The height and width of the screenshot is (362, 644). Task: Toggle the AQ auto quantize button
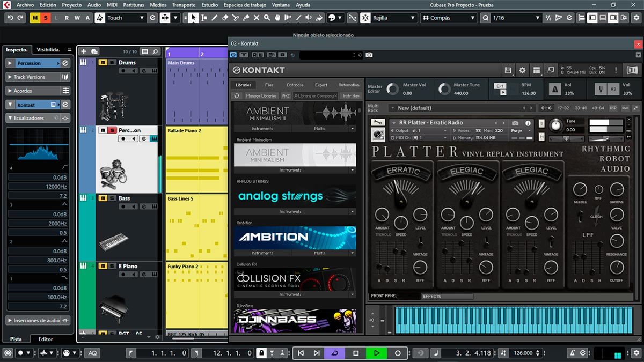tap(92, 353)
